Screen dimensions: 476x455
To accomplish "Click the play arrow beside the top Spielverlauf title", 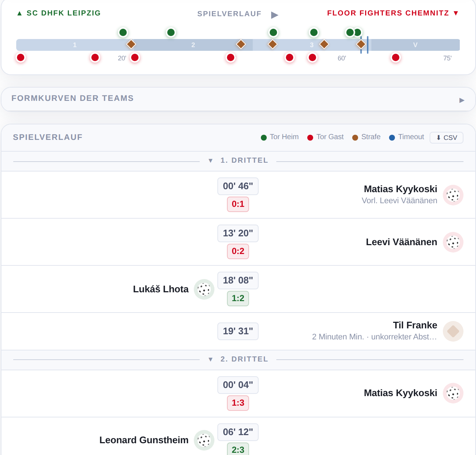I will coord(274,15).
